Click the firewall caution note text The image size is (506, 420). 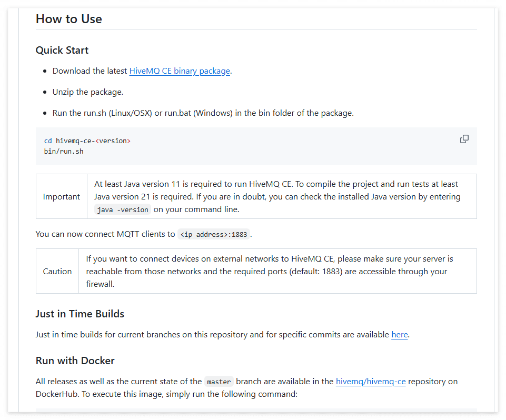[270, 271]
